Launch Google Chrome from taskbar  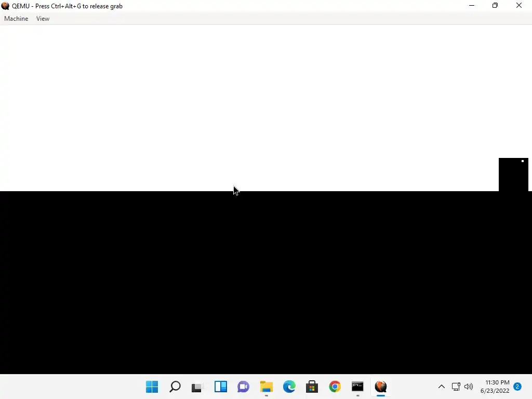coord(335,387)
